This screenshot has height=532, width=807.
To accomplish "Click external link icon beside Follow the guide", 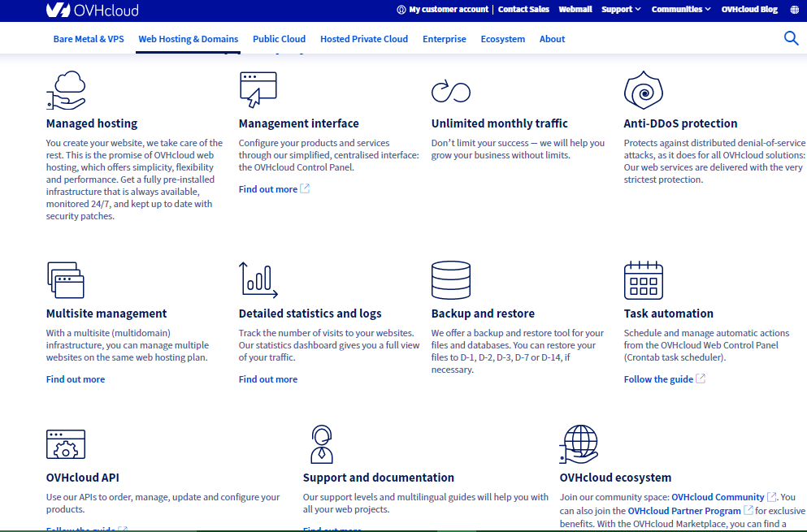I will coord(701,378).
